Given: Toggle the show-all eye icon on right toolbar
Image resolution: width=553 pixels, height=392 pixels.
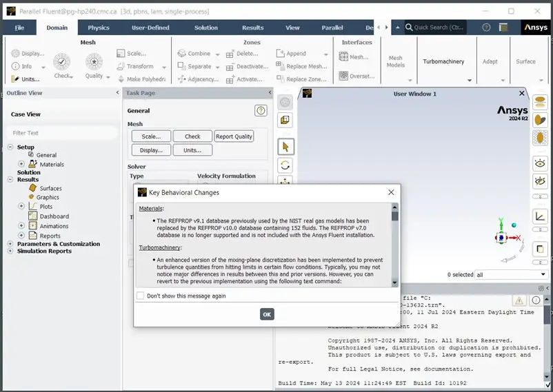Looking at the screenshot, I should 540,163.
